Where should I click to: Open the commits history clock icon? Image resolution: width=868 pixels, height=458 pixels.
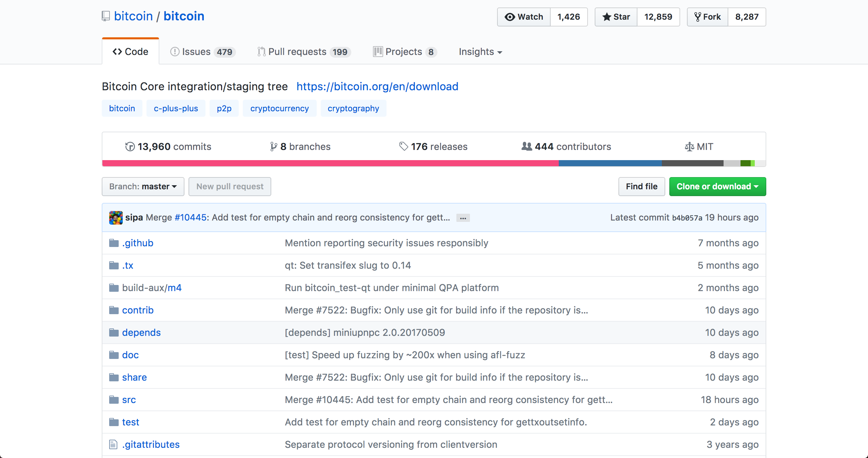pos(130,147)
